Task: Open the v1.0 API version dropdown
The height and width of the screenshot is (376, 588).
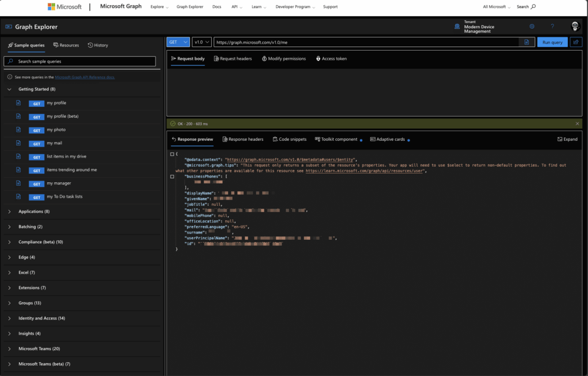Action: click(x=200, y=41)
